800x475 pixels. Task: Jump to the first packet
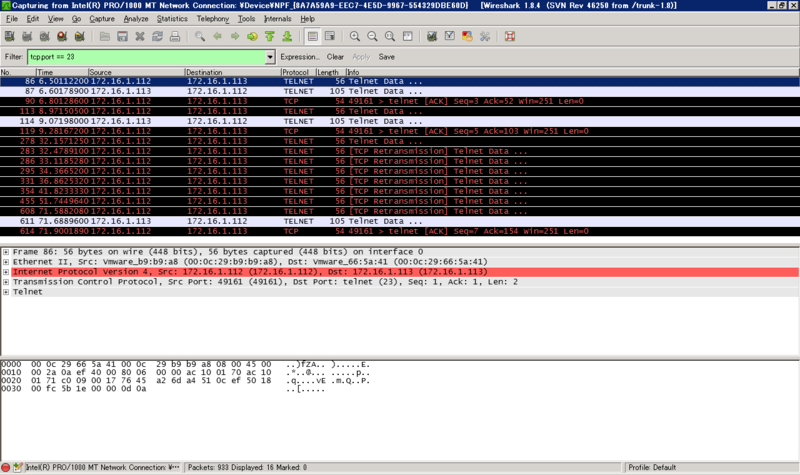269,36
